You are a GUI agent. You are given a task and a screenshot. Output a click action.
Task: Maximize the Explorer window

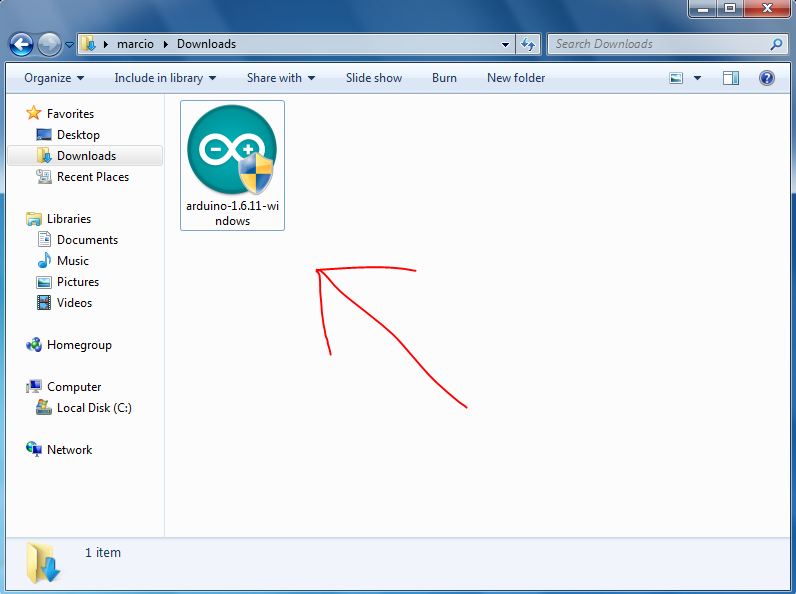[729, 8]
